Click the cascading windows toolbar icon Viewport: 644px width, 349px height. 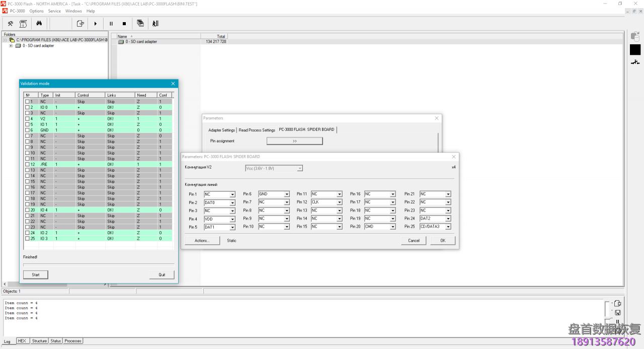[x=140, y=24]
